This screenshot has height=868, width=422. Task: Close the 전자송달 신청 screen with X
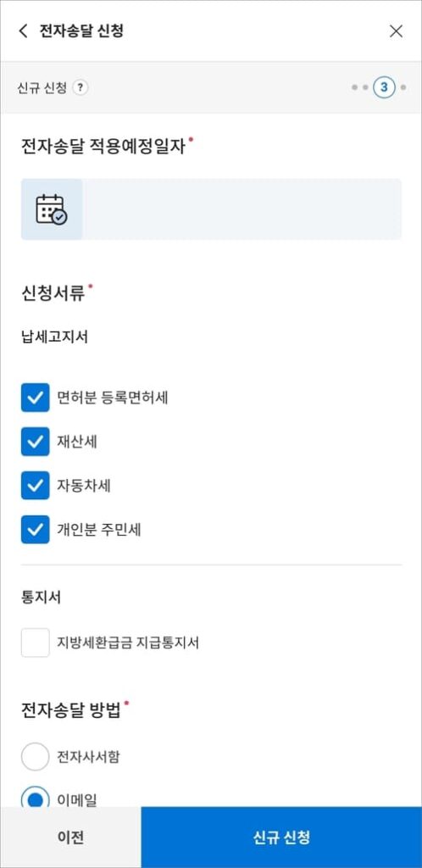pyautogui.click(x=396, y=31)
